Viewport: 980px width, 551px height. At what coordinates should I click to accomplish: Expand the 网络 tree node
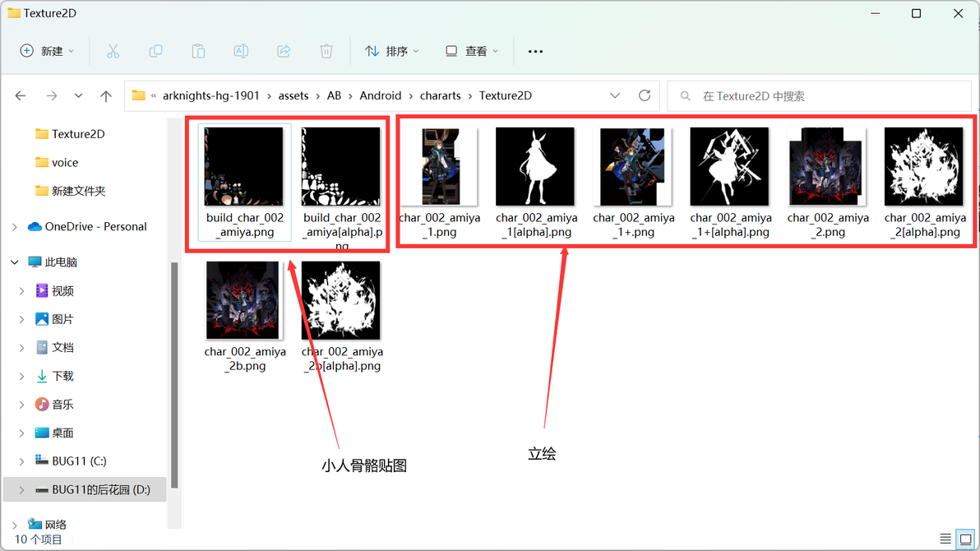click(x=14, y=525)
